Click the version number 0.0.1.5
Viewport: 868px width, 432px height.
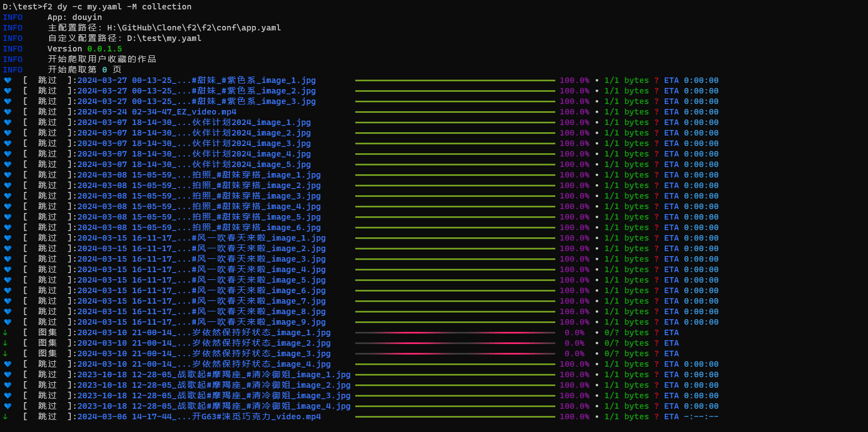click(x=104, y=49)
